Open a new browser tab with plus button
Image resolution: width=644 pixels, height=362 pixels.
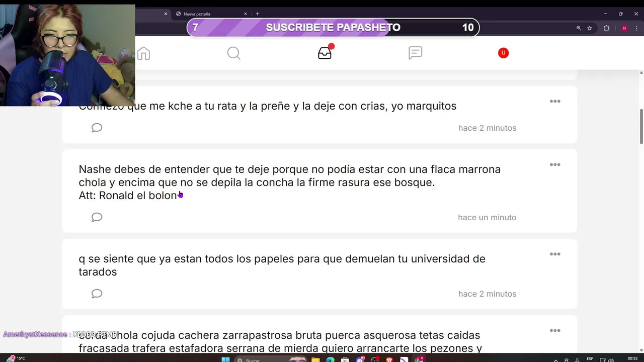tap(258, 14)
